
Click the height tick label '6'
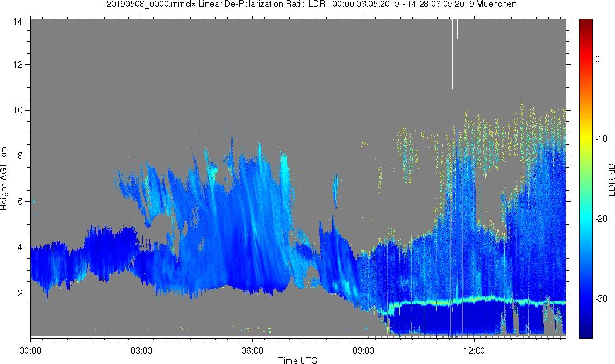point(19,201)
